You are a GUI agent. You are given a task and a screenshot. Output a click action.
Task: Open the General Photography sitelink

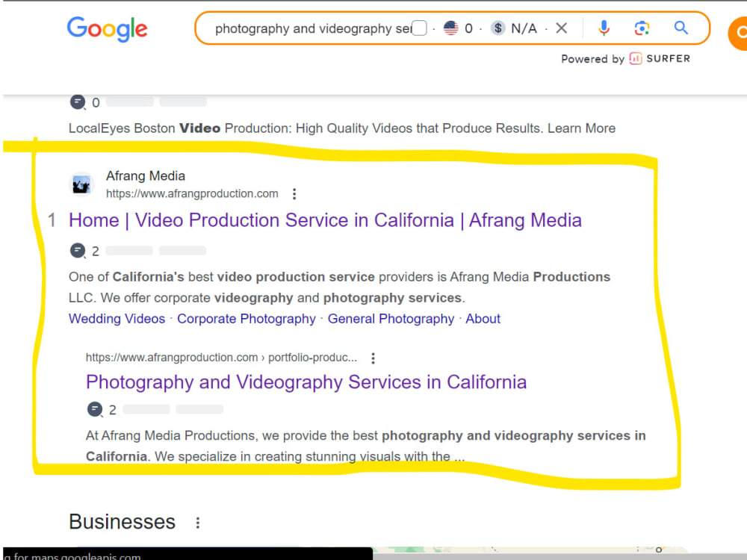point(391,319)
